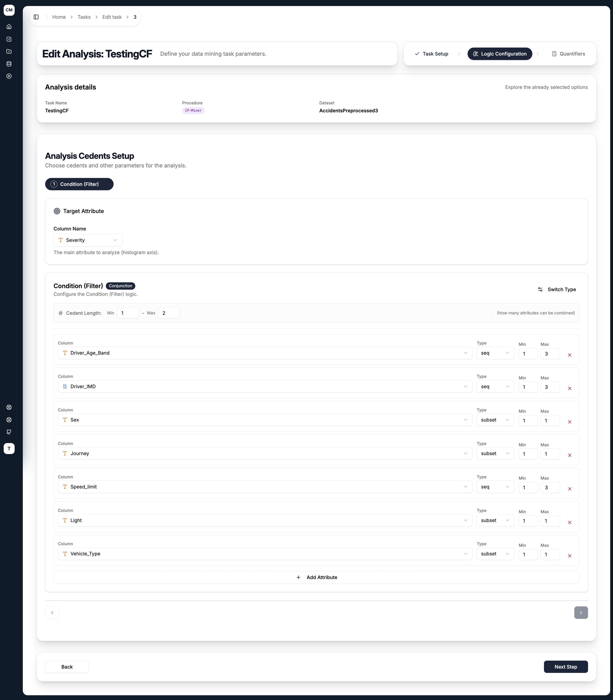
Task: Click Cedent Length Min field
Action: click(x=128, y=313)
